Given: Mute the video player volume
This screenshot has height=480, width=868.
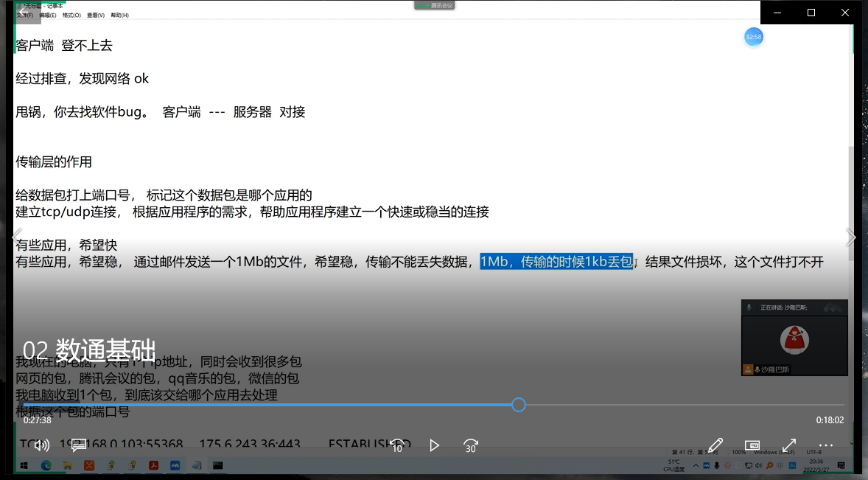Looking at the screenshot, I should coord(41,445).
